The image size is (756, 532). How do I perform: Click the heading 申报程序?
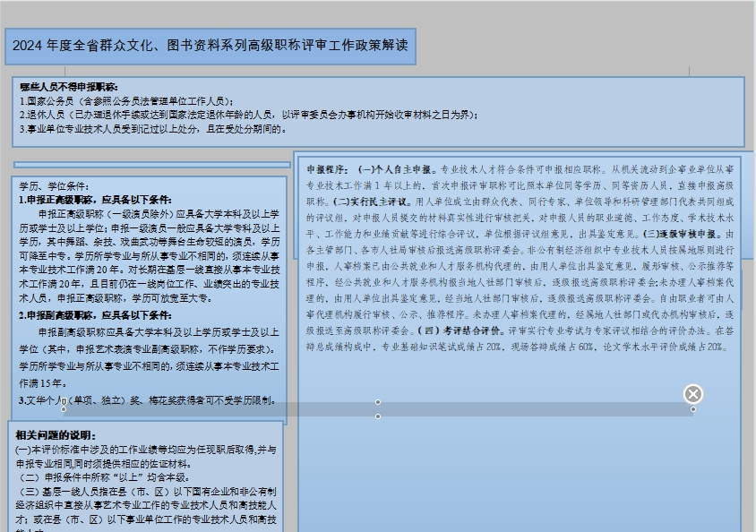(327, 168)
